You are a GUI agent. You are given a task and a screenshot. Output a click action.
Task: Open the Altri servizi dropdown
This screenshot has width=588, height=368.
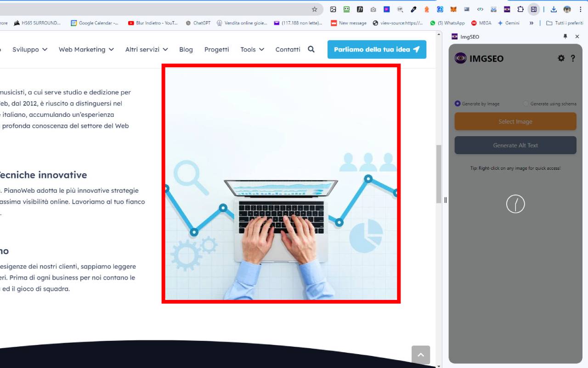[x=146, y=49]
